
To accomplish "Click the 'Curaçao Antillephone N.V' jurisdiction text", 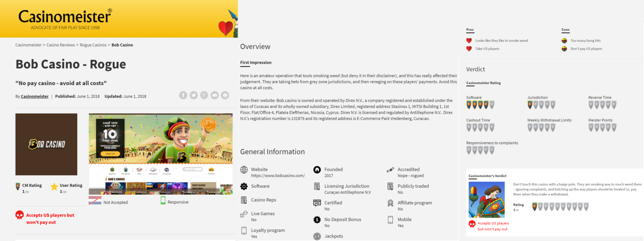I will click(x=348, y=192).
